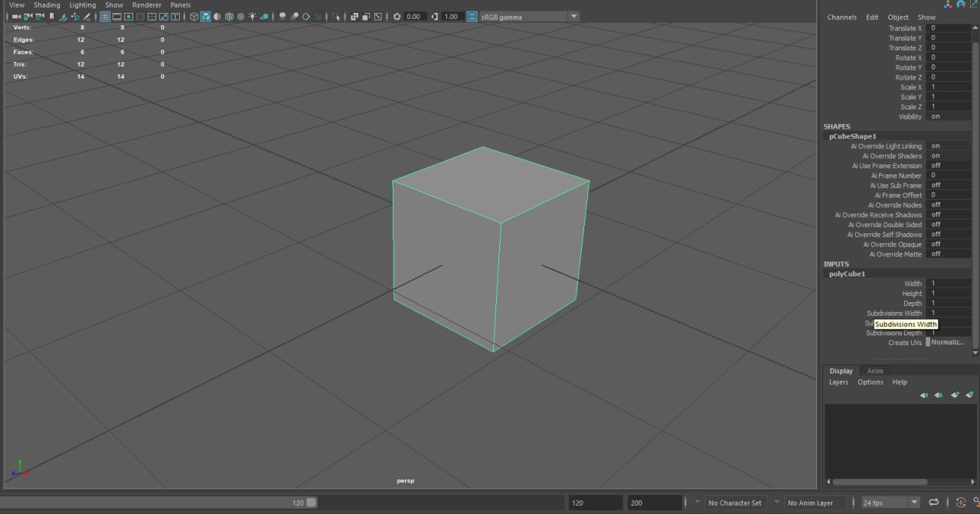Toggle the Resolution Gate icon
The width and height of the screenshot is (980, 514).
click(x=128, y=16)
